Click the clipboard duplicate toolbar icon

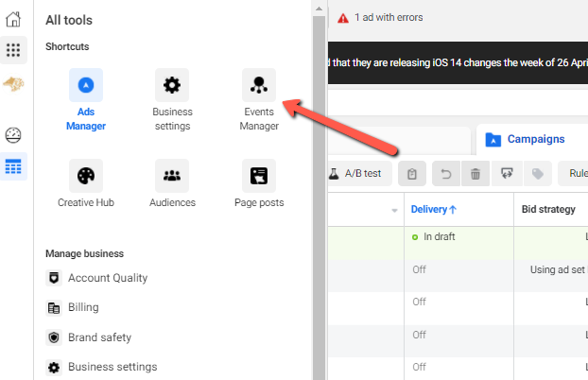click(x=412, y=174)
